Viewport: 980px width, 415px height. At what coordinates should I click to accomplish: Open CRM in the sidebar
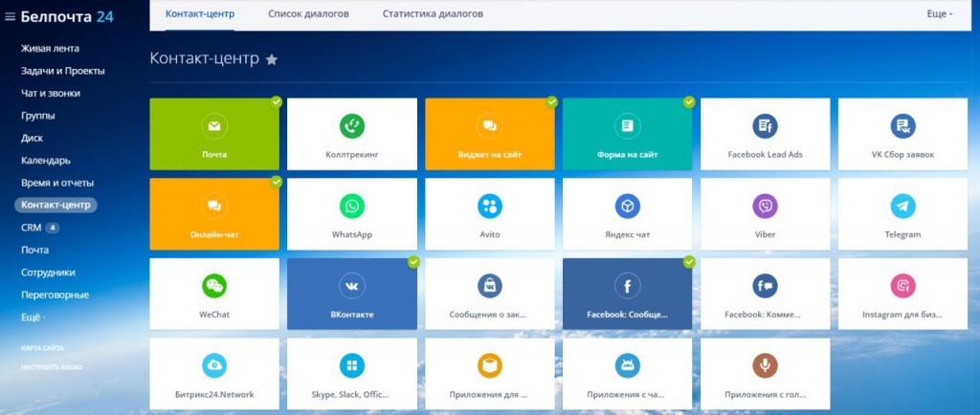point(32,228)
